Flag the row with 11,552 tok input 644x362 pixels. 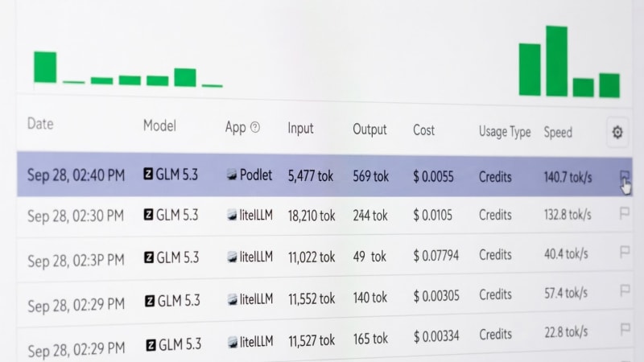pyautogui.click(x=625, y=290)
